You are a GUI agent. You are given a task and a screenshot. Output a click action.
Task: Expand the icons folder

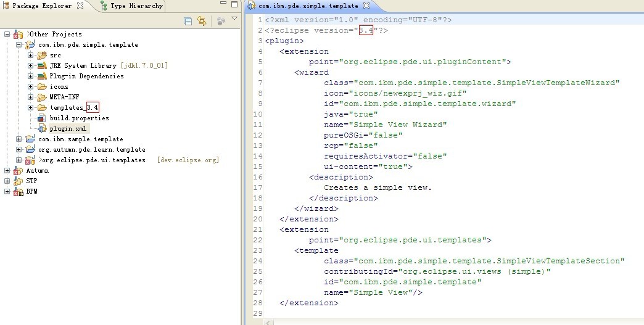pos(30,86)
